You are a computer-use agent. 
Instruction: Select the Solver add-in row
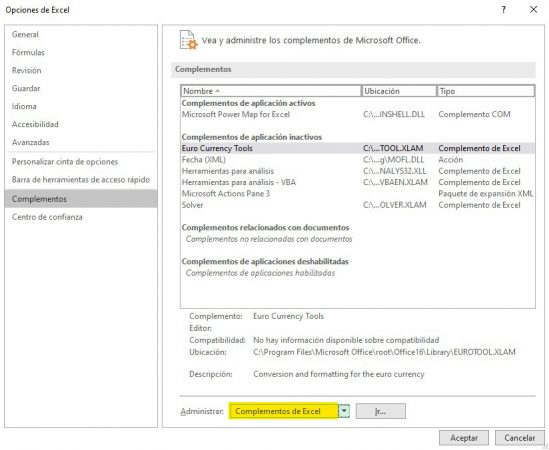pyautogui.click(x=358, y=205)
